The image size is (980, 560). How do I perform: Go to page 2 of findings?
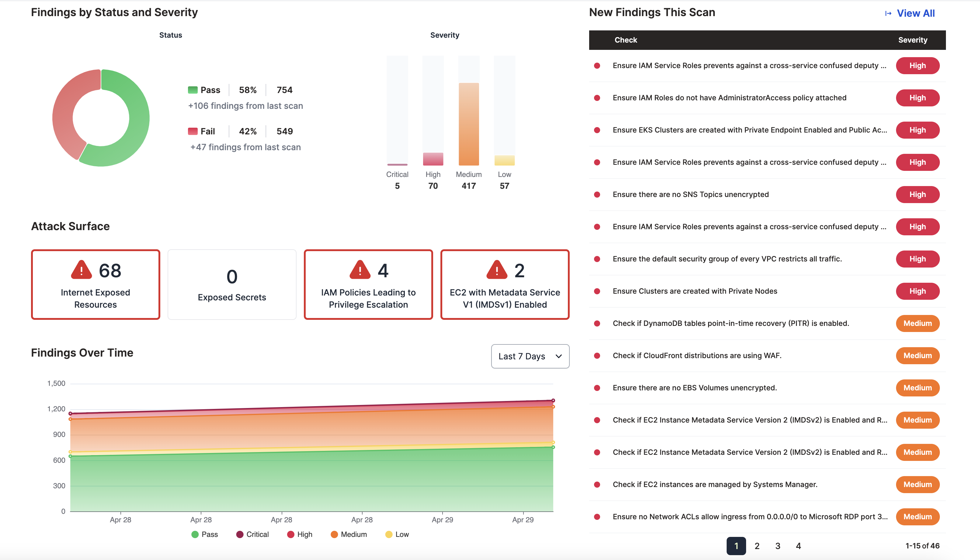(x=757, y=546)
